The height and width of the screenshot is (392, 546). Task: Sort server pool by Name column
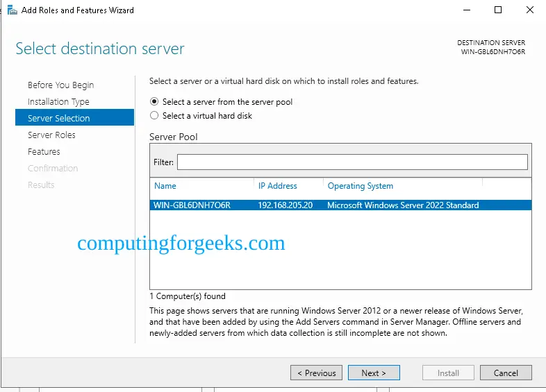pos(165,186)
